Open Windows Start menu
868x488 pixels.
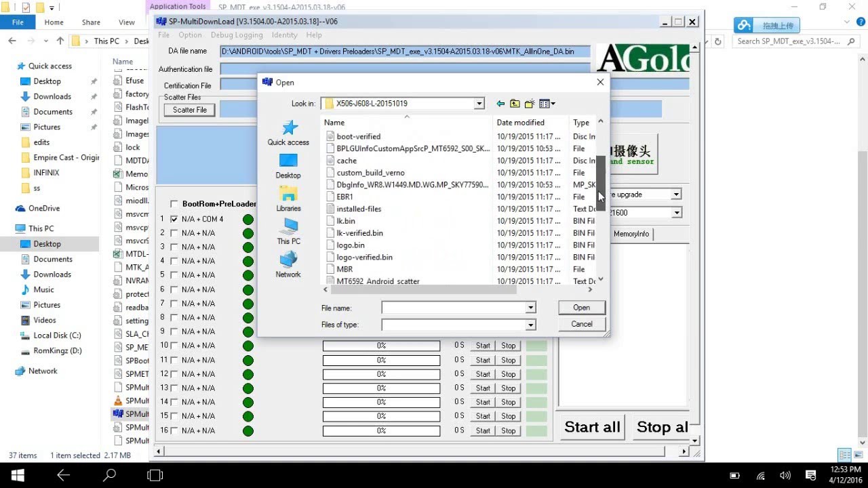point(18,475)
